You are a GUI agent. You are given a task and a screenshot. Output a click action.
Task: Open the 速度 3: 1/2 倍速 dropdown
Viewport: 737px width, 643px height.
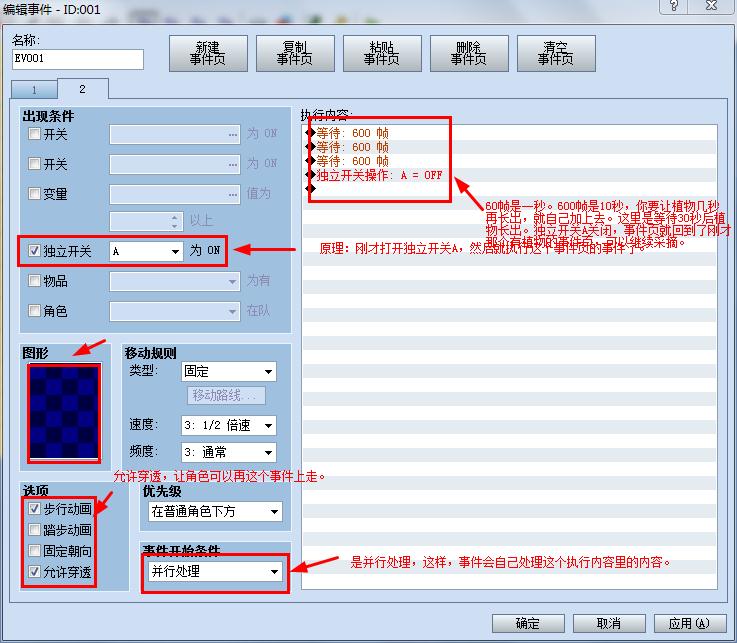[x=229, y=425]
